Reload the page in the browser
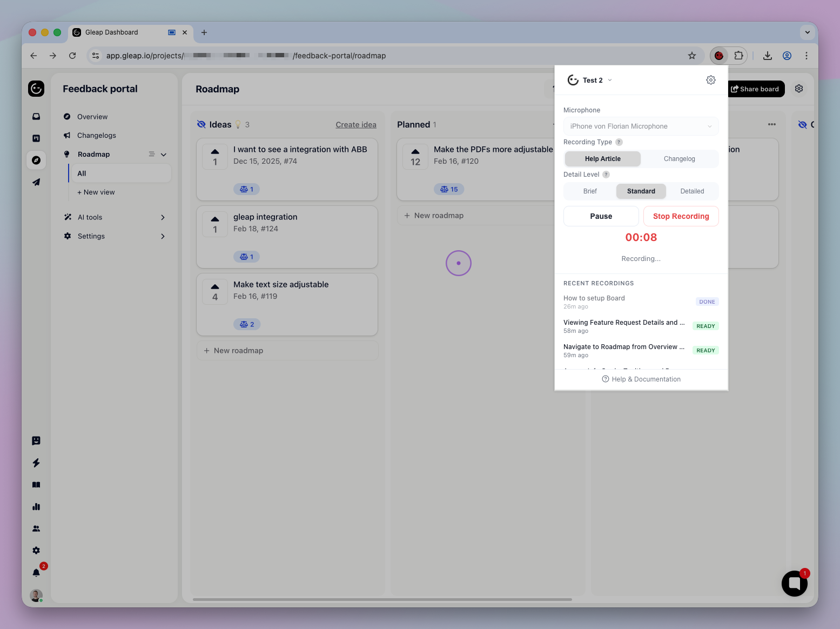This screenshot has width=840, height=629. [x=72, y=55]
